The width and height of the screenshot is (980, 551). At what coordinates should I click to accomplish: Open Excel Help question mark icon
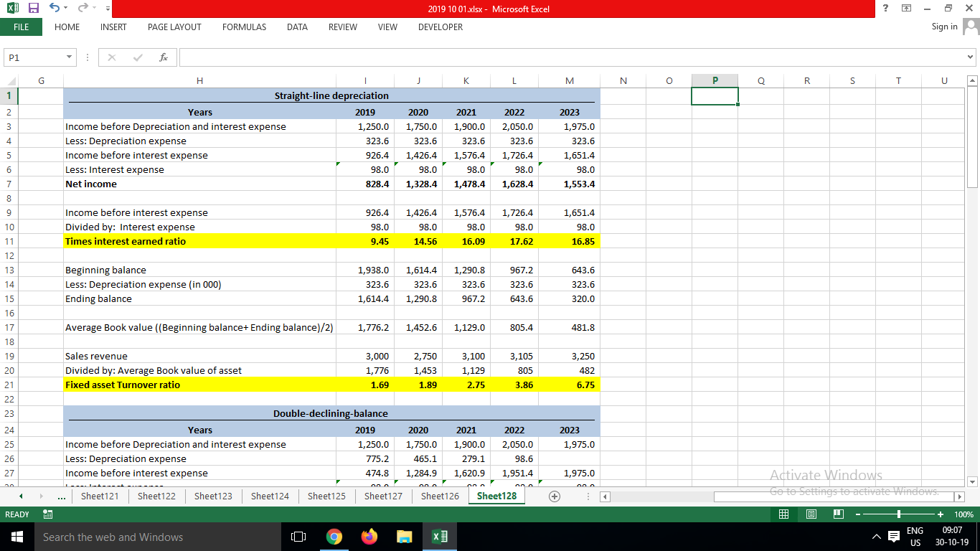884,9
